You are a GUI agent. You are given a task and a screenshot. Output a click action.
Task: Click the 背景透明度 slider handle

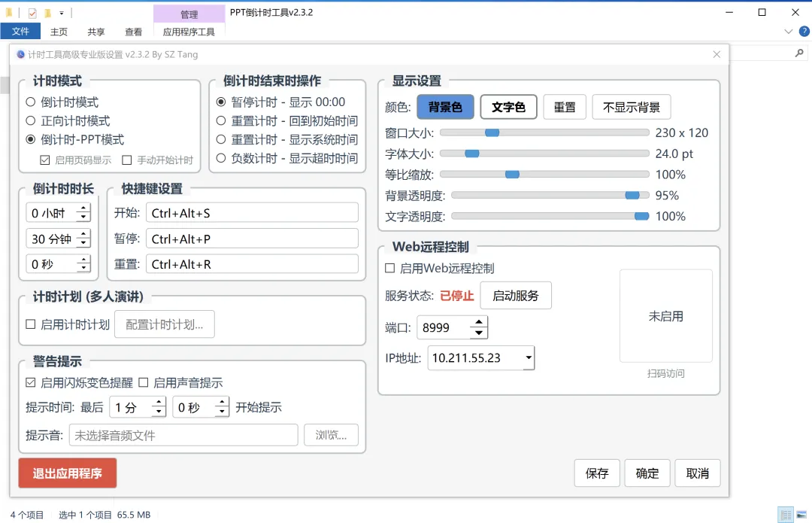click(x=632, y=195)
